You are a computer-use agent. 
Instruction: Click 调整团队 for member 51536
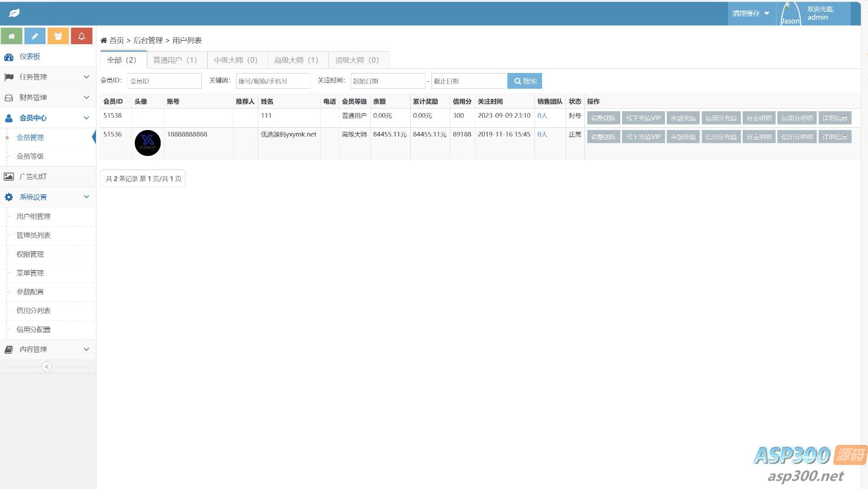click(x=604, y=137)
